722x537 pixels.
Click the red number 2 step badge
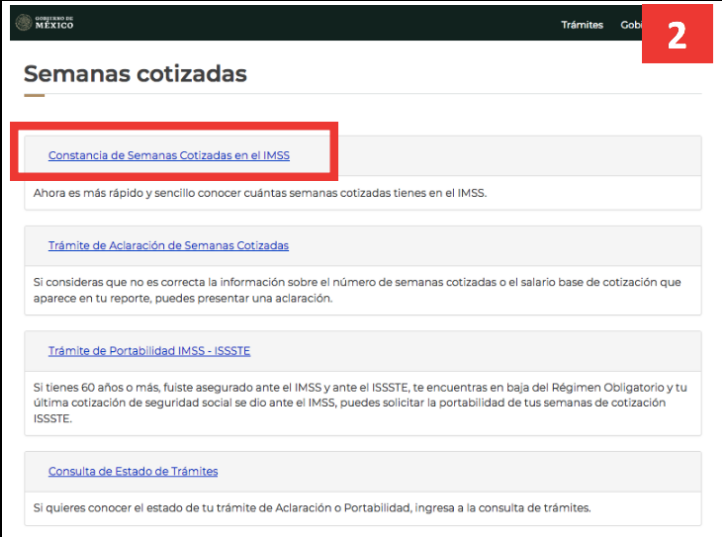point(677,37)
